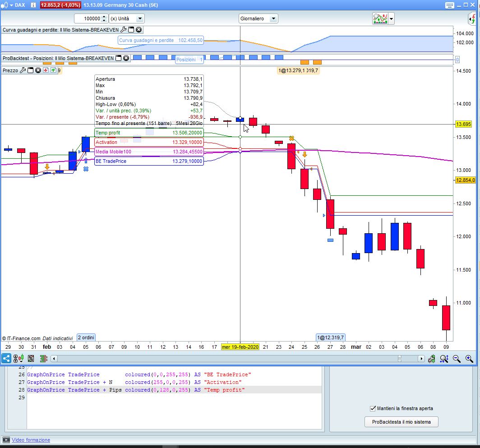The width and height of the screenshot is (480, 448).
Task: Open the Giornaliero timeframe dropdown
Action: coord(258,18)
